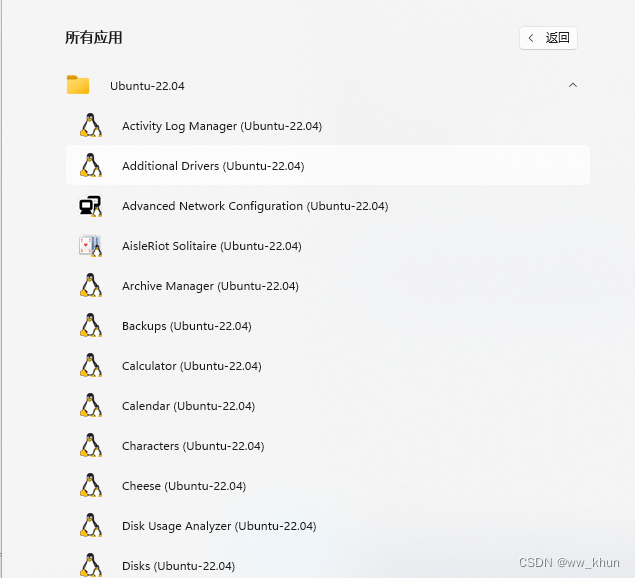Viewport: 635px width, 578px height.
Task: Click the Cheese penguin icon
Action: 91,485
